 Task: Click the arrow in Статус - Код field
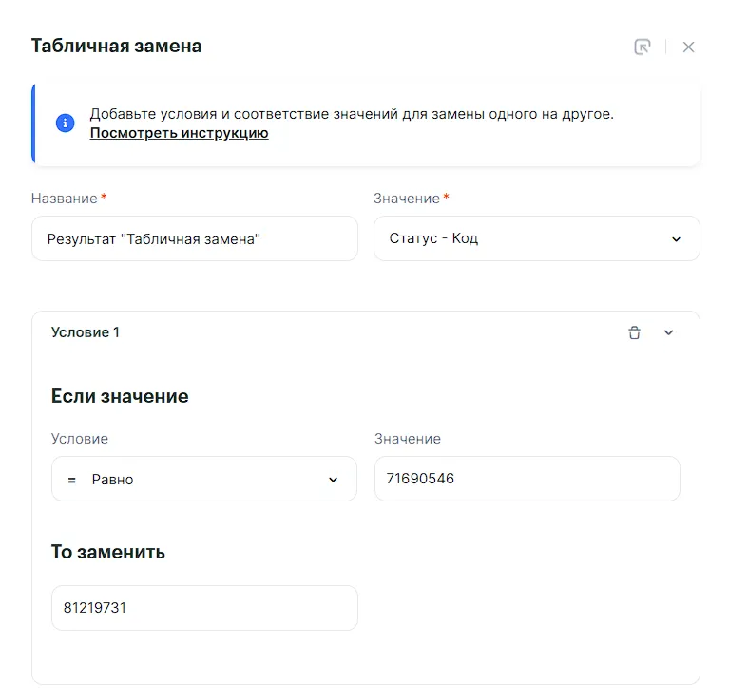[x=676, y=239]
